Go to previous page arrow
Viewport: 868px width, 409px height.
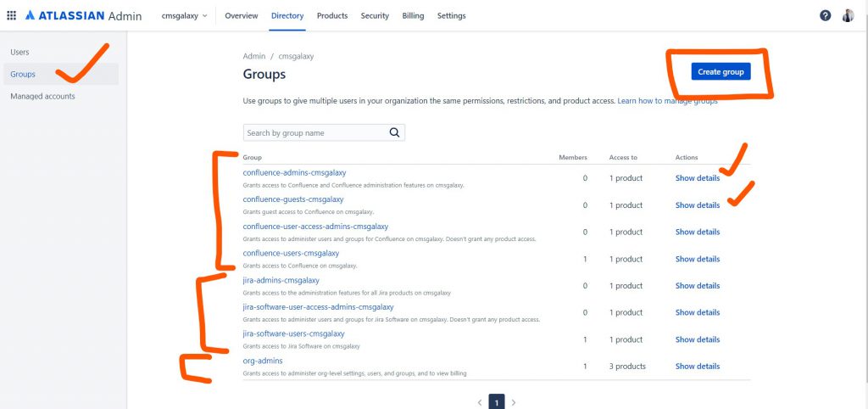[479, 402]
